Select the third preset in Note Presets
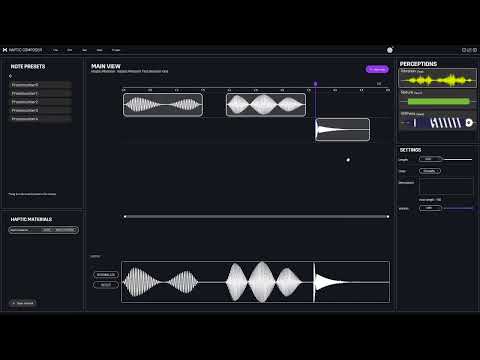Image resolution: width=480 pixels, height=360 pixels. pos(41,102)
